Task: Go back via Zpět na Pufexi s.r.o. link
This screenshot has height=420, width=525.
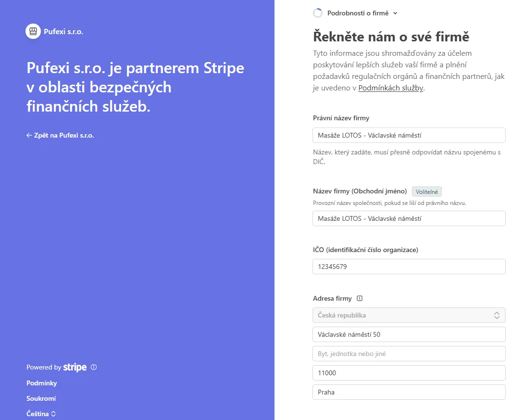Action: tap(60, 135)
